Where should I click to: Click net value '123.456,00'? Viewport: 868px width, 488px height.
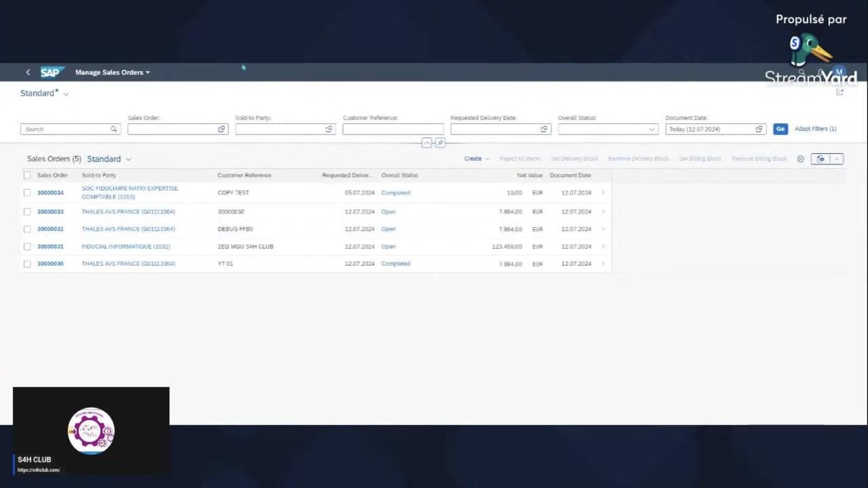pyautogui.click(x=507, y=246)
